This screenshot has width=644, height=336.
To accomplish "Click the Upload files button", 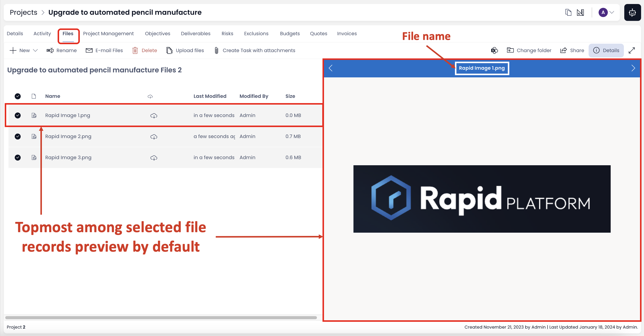I will click(185, 50).
